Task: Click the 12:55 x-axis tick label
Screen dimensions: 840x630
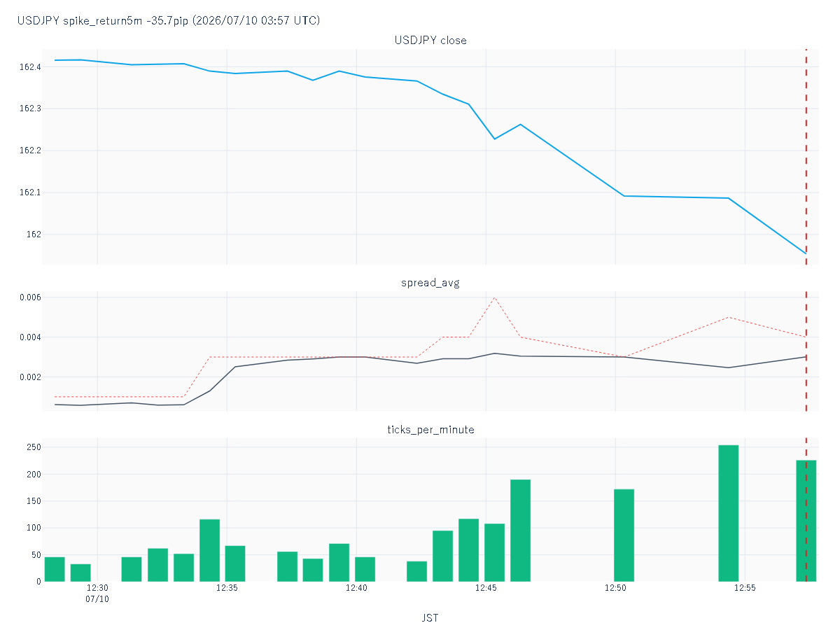Action: 745,588
